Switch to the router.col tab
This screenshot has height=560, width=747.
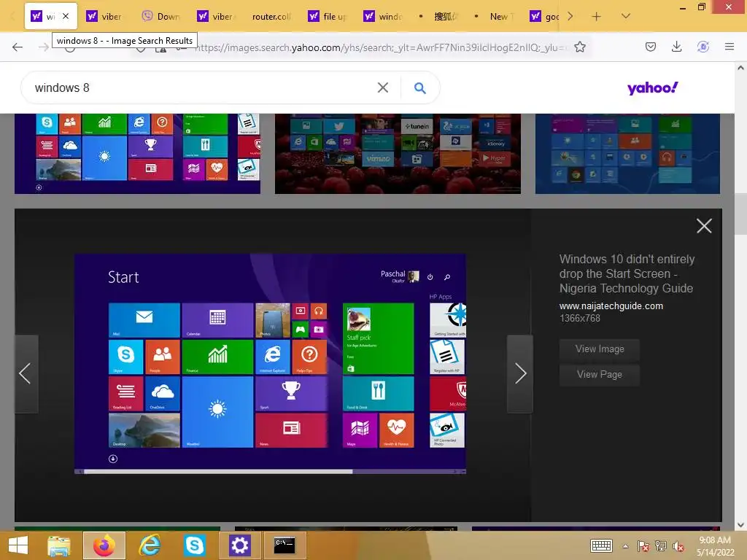click(271, 16)
